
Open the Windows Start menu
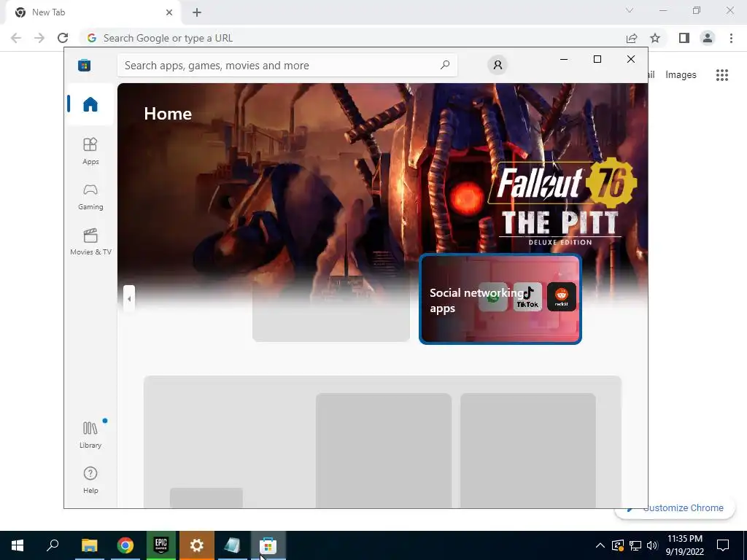tap(18, 545)
